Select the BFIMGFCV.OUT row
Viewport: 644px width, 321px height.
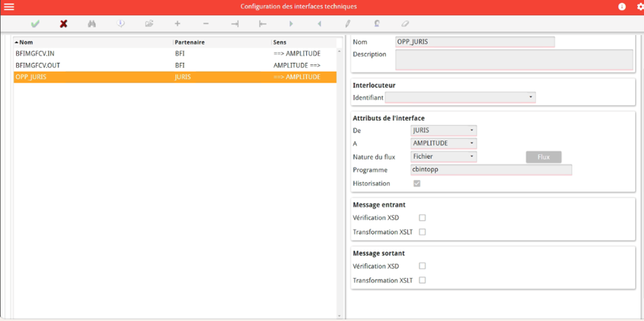point(38,65)
